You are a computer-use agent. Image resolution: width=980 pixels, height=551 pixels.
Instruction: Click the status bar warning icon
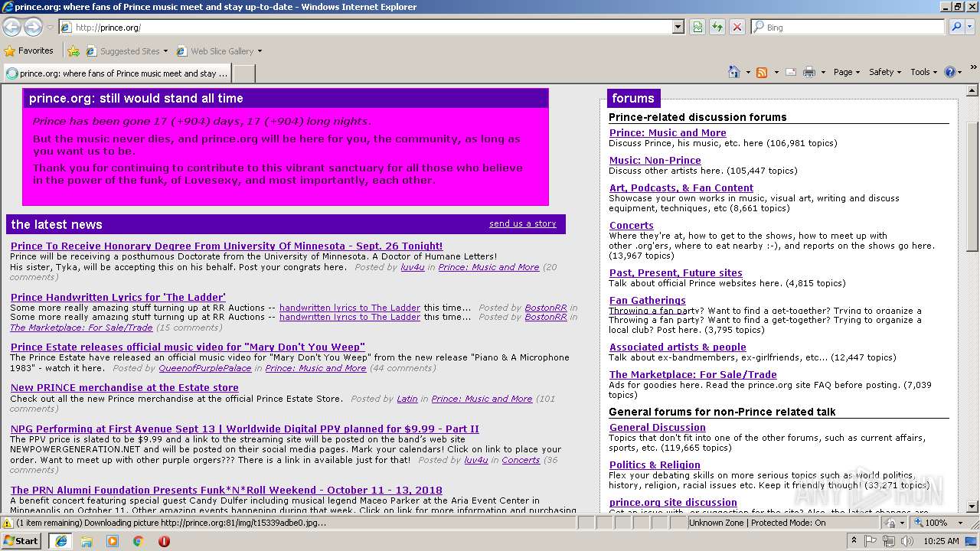(8, 523)
